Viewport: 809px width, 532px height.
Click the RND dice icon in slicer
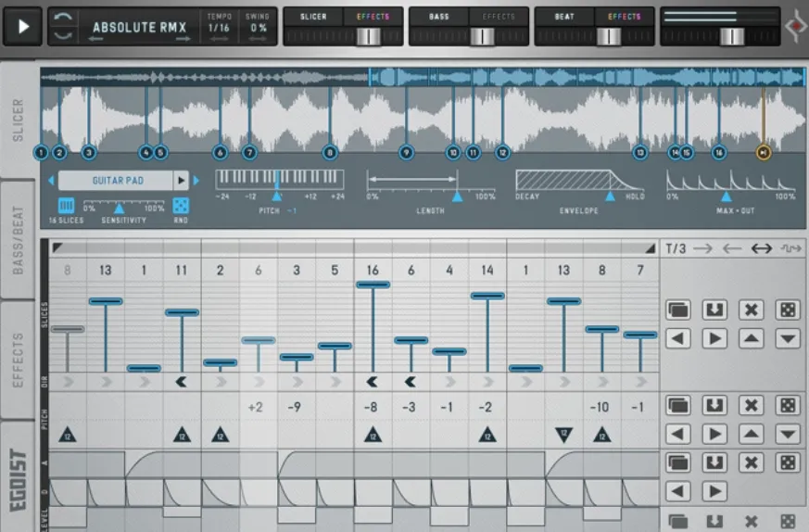pos(182,206)
